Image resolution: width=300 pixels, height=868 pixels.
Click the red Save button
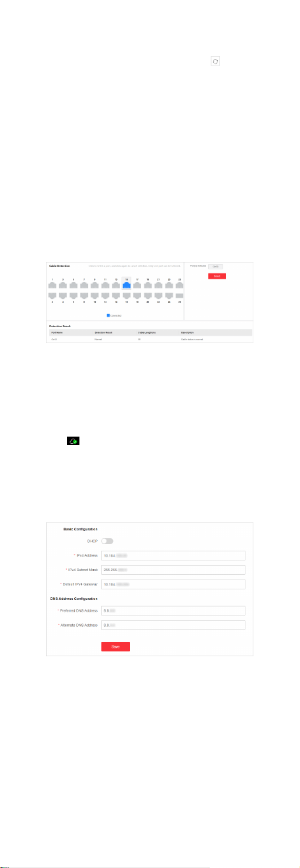pyautogui.click(x=116, y=646)
